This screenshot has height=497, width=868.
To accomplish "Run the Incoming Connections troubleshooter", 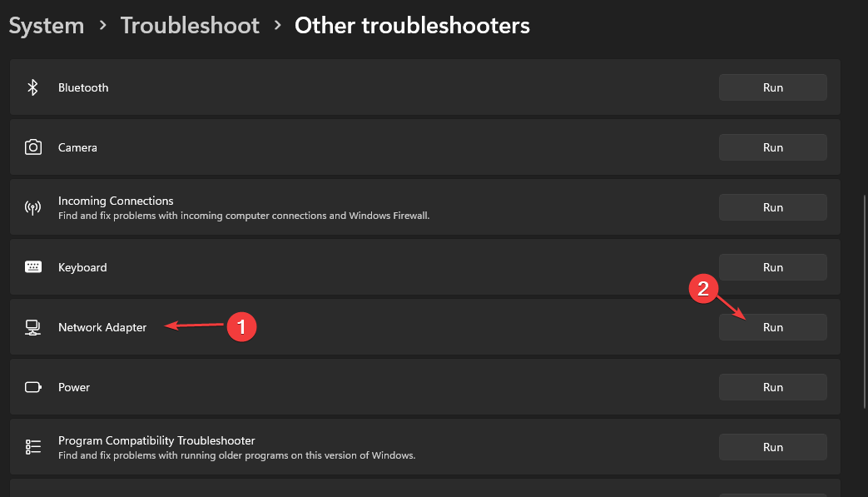I will (x=772, y=207).
